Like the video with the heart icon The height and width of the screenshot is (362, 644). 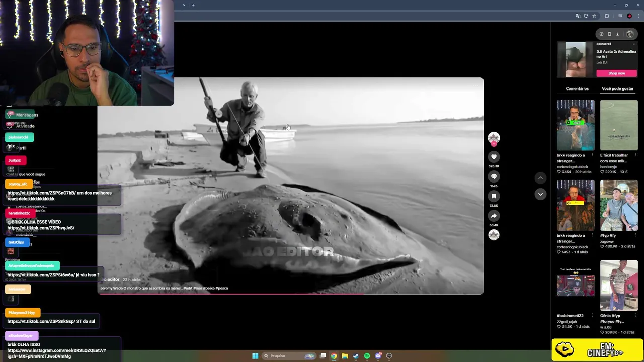coord(494,157)
